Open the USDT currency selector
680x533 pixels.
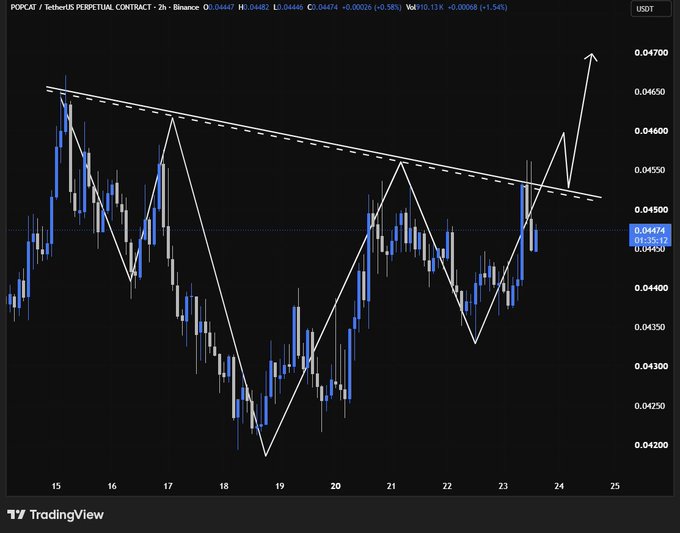click(x=650, y=9)
